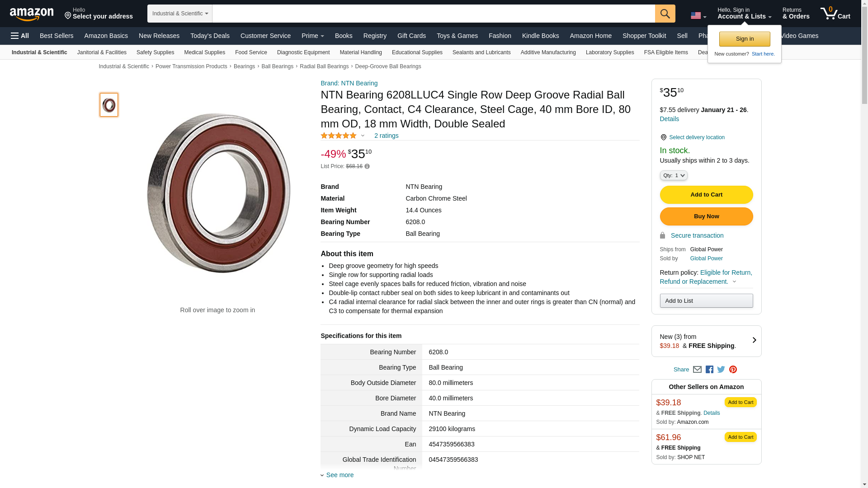This screenshot has height=488, width=868.
Task: Share product on Facebook
Action: (x=709, y=370)
